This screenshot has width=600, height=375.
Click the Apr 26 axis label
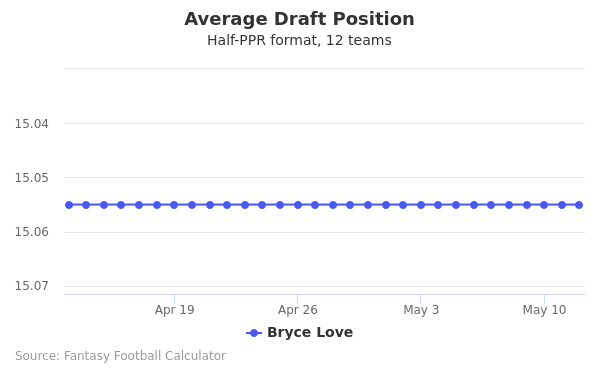pyautogui.click(x=298, y=310)
